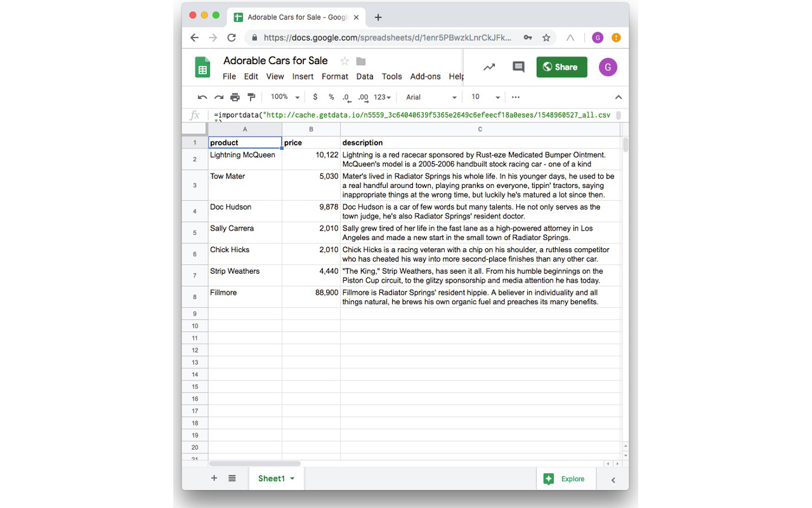Redo the last action
812x508 pixels.
pyautogui.click(x=218, y=97)
